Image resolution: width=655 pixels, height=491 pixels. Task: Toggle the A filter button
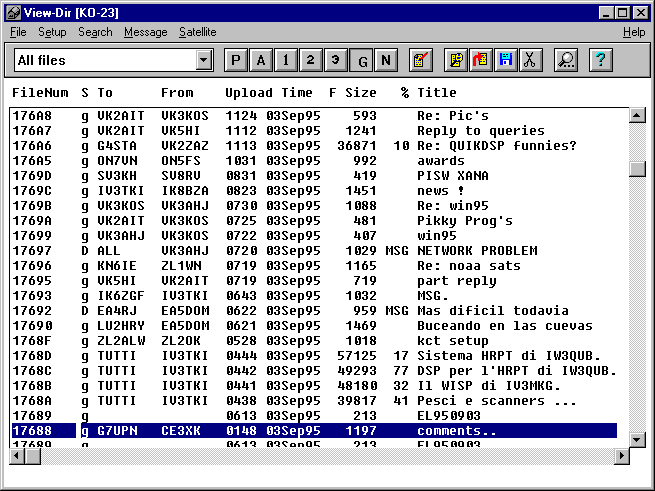(261, 60)
